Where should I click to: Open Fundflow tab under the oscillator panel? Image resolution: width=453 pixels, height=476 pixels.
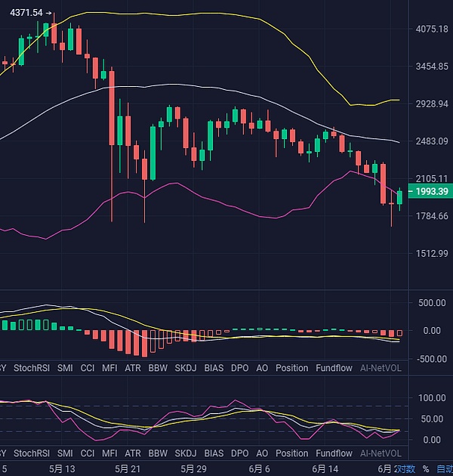[334, 453]
